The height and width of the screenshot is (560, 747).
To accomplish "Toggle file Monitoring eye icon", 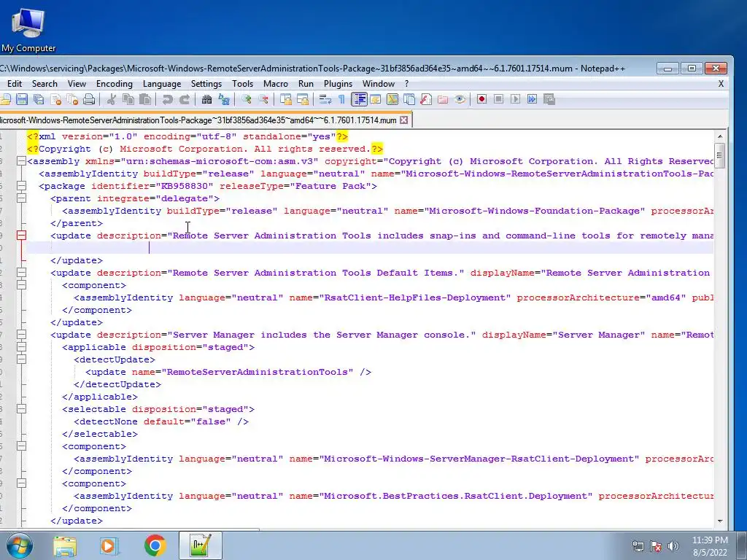I will [460, 99].
